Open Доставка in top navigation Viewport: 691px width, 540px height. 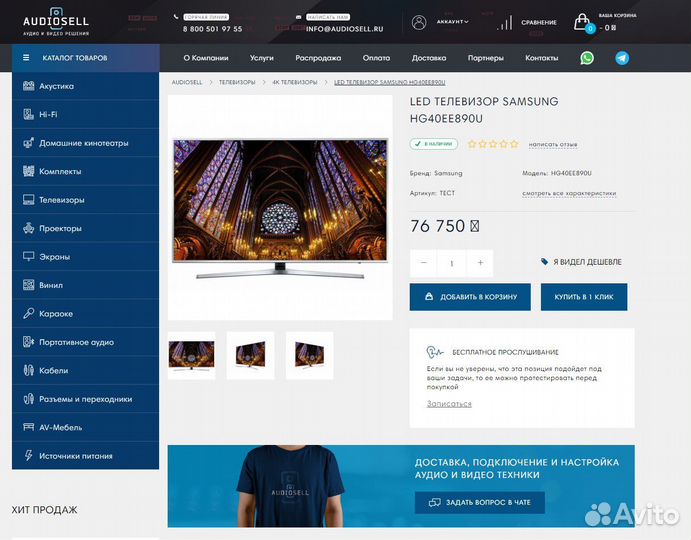(429, 58)
